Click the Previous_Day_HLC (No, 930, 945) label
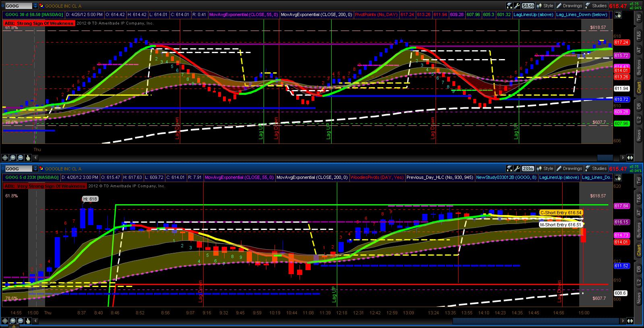 pyautogui.click(x=439, y=177)
